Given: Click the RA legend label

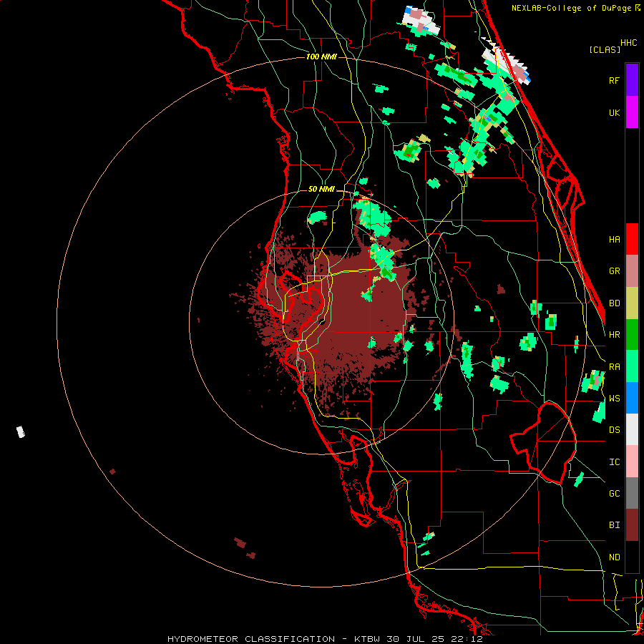Looking at the screenshot, I should click(x=615, y=366).
